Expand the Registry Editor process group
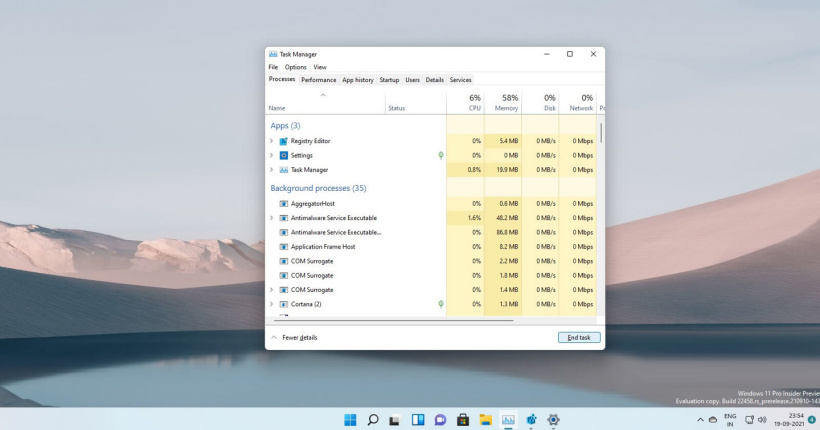Screen dimensions: 820x430 pyautogui.click(x=271, y=141)
